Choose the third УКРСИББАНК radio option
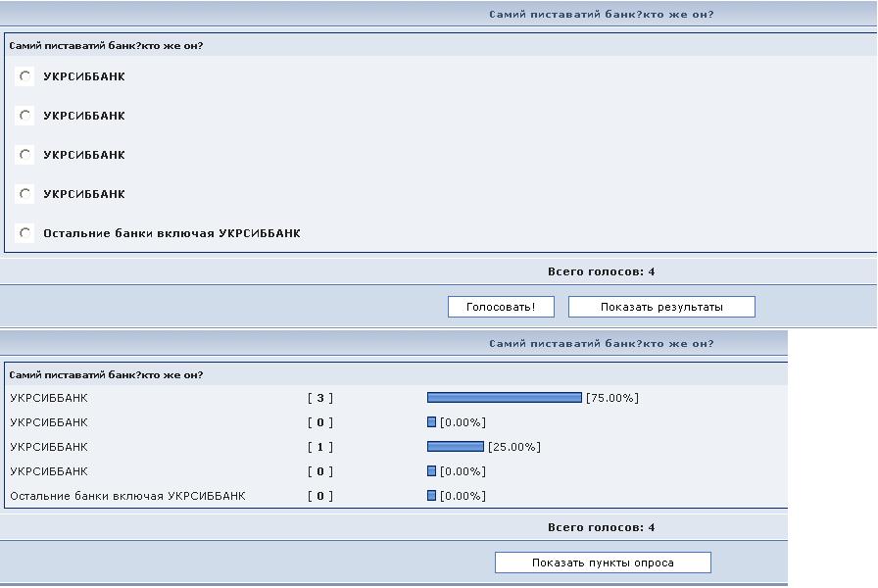Image resolution: width=878 pixels, height=588 pixels. (24, 155)
